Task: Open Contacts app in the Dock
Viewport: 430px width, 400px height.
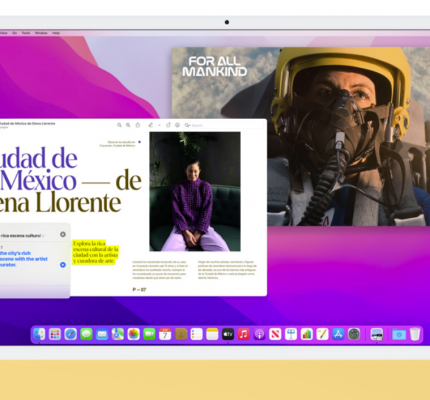Action: pos(181,334)
